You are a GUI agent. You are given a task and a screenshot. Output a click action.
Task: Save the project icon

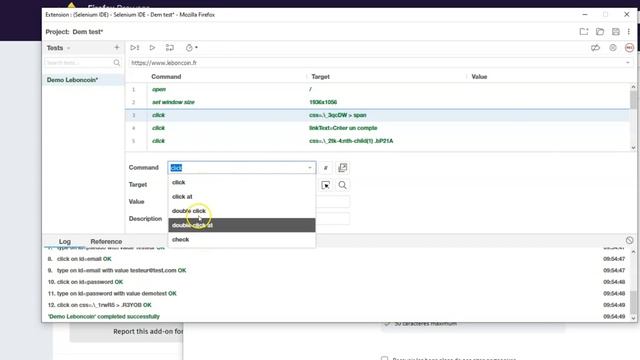(x=616, y=31)
